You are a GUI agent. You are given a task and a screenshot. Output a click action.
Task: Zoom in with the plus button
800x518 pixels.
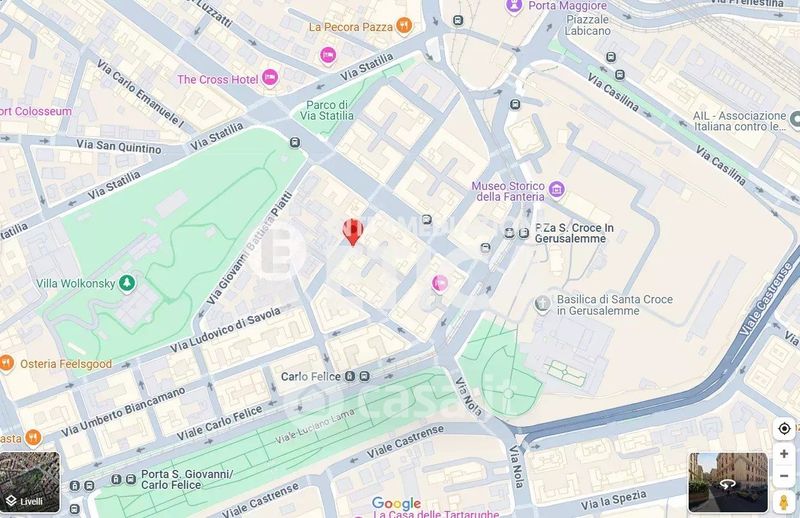click(x=784, y=454)
